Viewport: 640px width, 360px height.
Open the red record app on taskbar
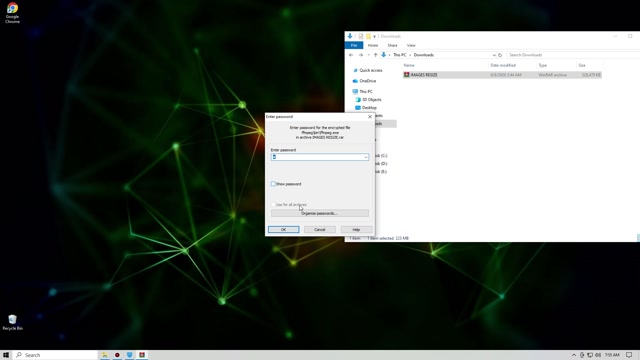click(x=117, y=355)
